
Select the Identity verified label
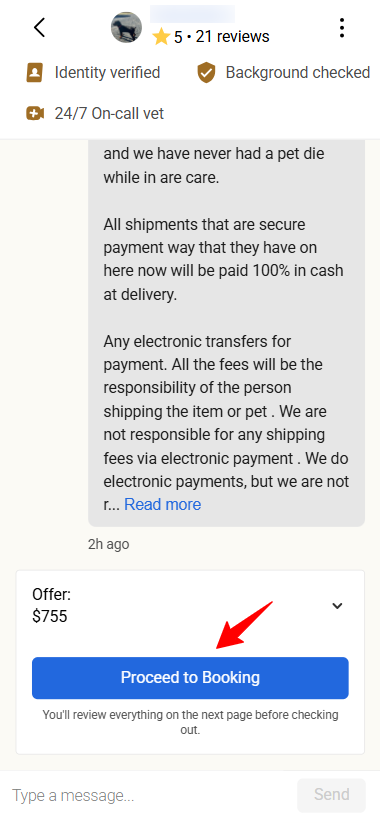click(108, 72)
